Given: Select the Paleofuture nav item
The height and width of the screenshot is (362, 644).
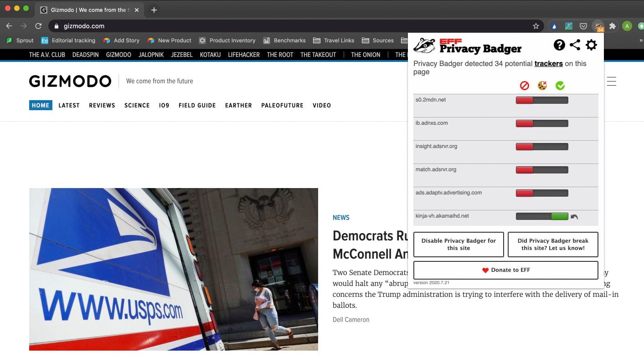Looking at the screenshot, I should tap(282, 105).
